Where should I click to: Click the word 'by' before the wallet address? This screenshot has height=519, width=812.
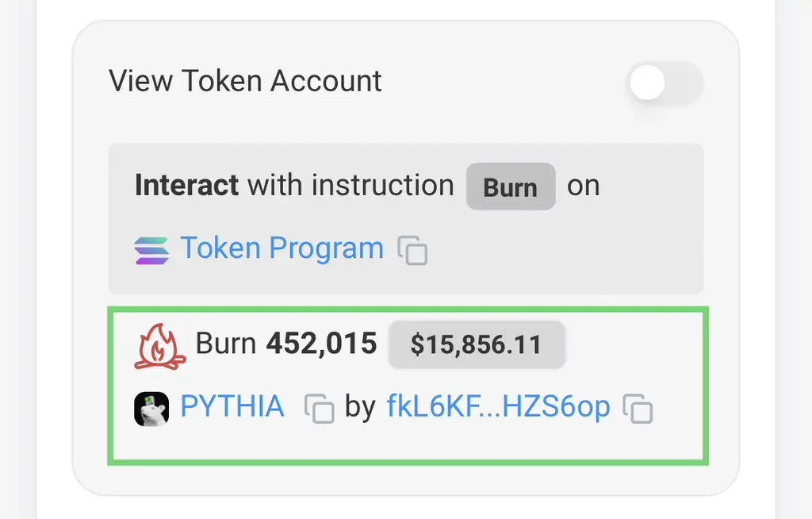[361, 407]
